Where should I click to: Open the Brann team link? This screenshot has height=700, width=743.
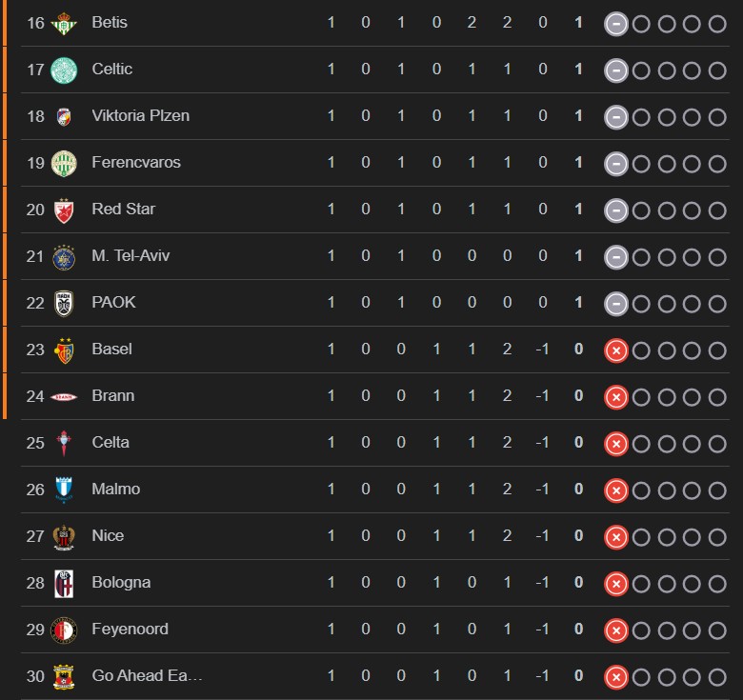[112, 396]
